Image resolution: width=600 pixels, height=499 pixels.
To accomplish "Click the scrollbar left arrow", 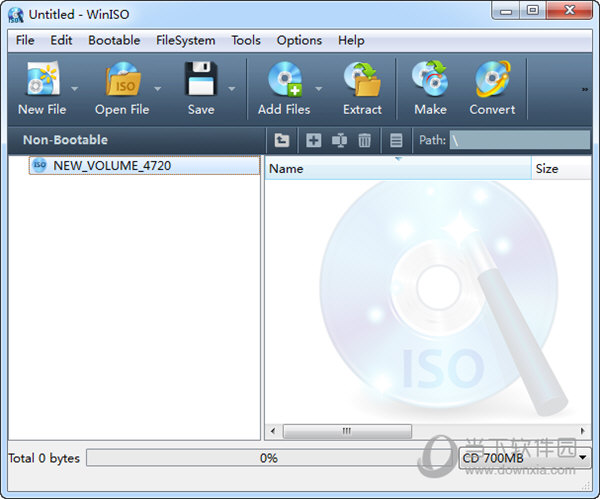I will point(272,431).
